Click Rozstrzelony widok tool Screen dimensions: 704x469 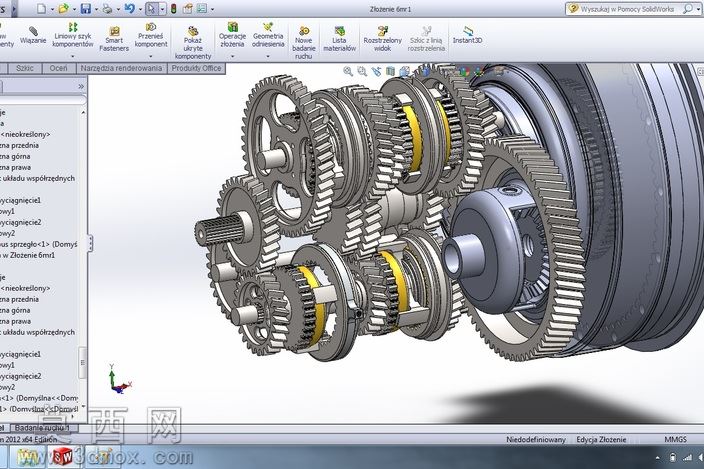(x=383, y=39)
